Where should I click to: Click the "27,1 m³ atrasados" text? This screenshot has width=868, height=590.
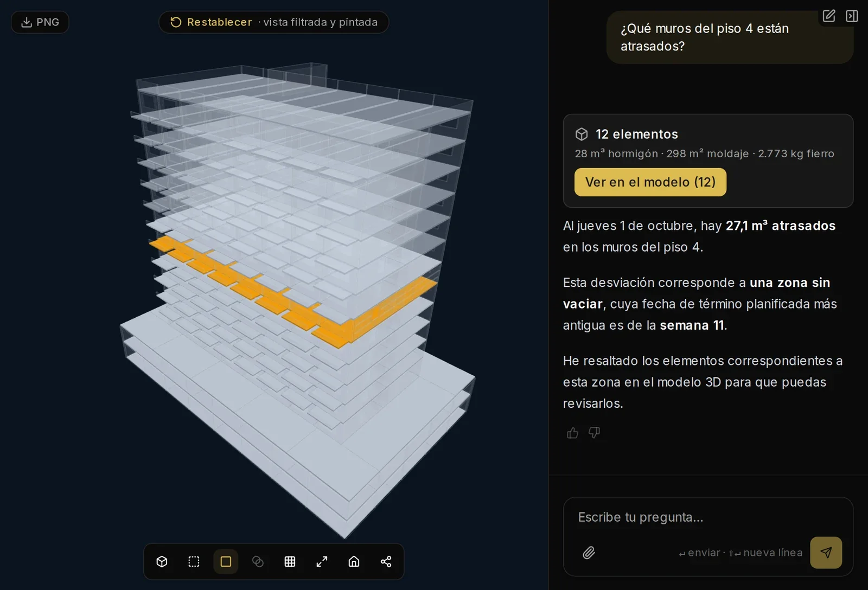pos(780,226)
